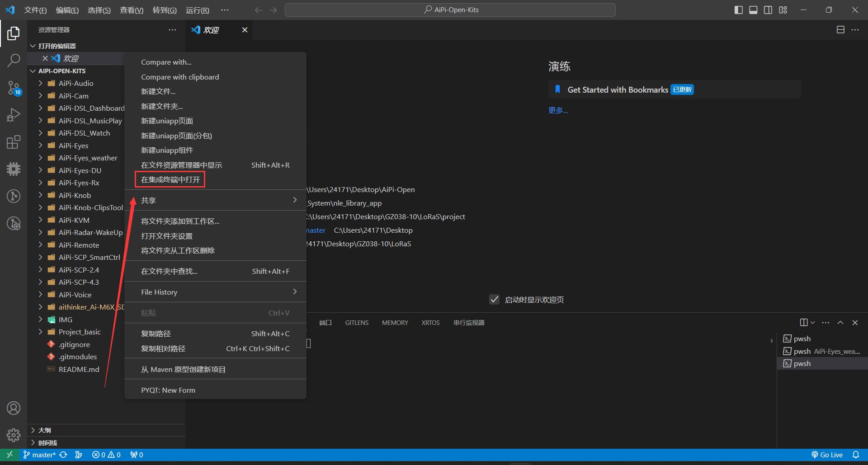
Task: Switch to the XRTOS panel tab
Action: tap(430, 323)
